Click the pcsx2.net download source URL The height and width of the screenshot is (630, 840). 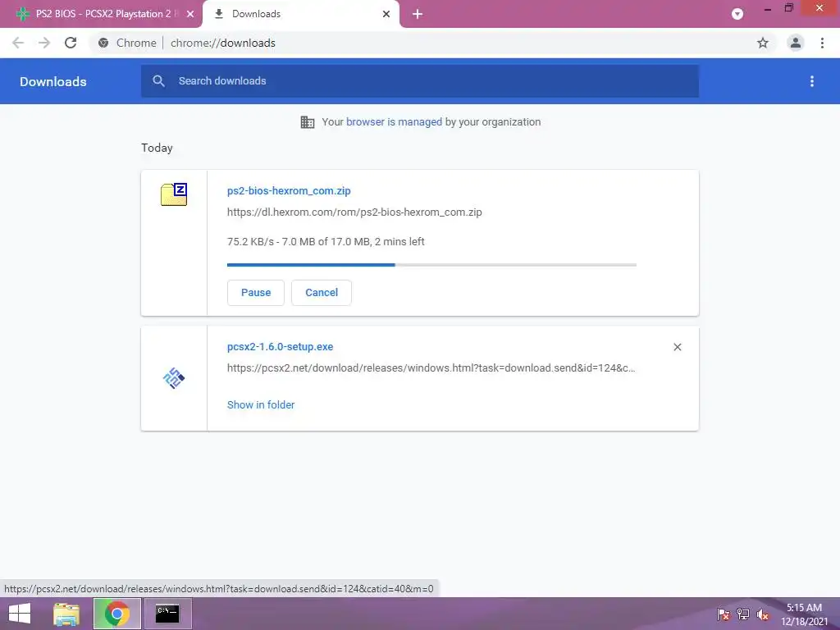431,368
